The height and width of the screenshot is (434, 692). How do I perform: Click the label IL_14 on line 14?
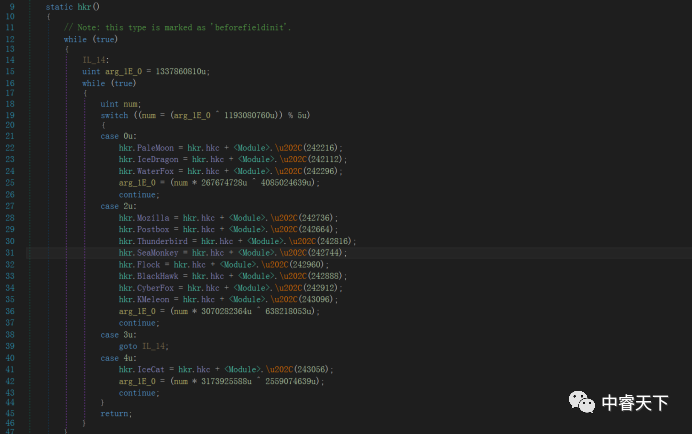pyautogui.click(x=95, y=60)
